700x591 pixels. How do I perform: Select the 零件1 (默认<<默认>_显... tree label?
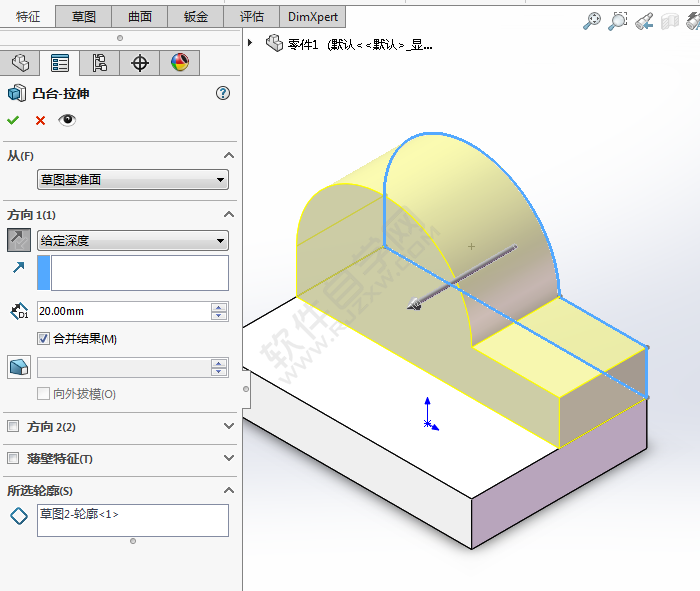(360, 45)
